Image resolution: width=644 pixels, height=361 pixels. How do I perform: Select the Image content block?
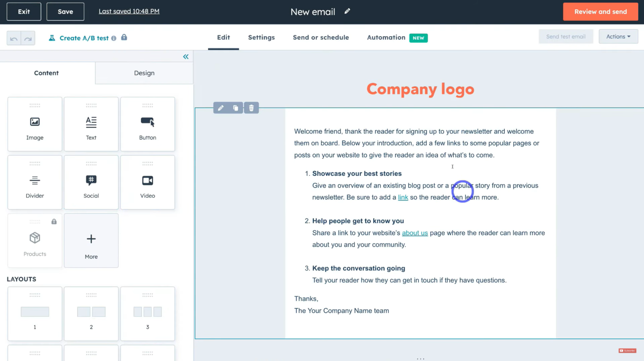tap(35, 124)
